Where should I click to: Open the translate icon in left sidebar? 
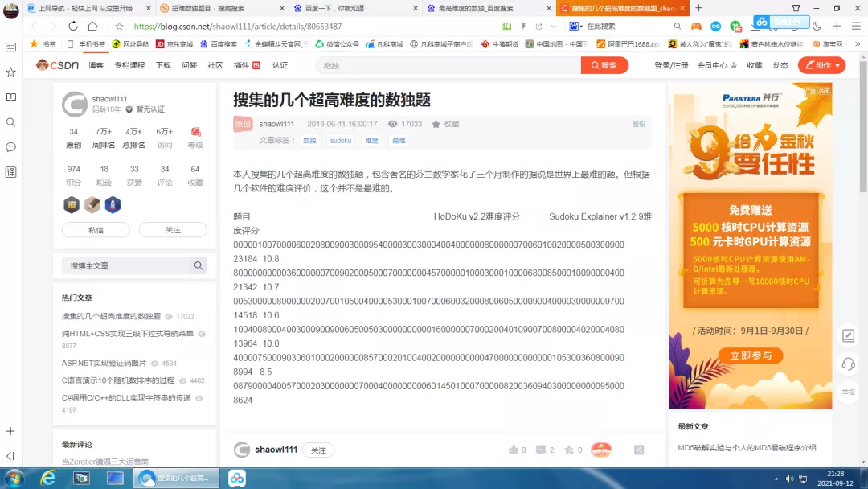(10, 172)
